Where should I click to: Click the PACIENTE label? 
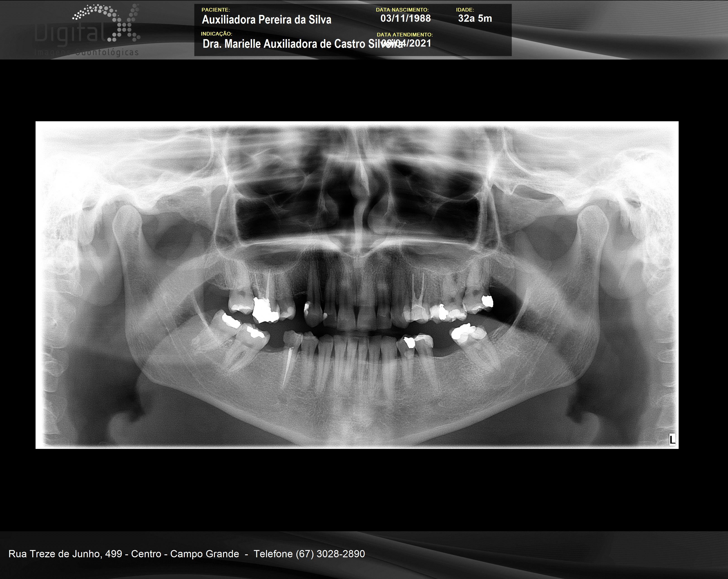(x=215, y=10)
